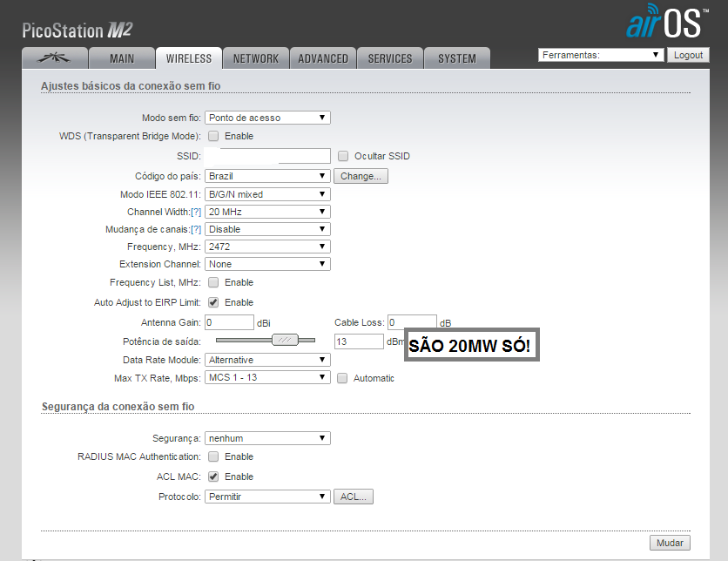The width and height of the screenshot is (728, 561).
Task: Switch to the MAIN tab
Action: pyautogui.click(x=122, y=58)
